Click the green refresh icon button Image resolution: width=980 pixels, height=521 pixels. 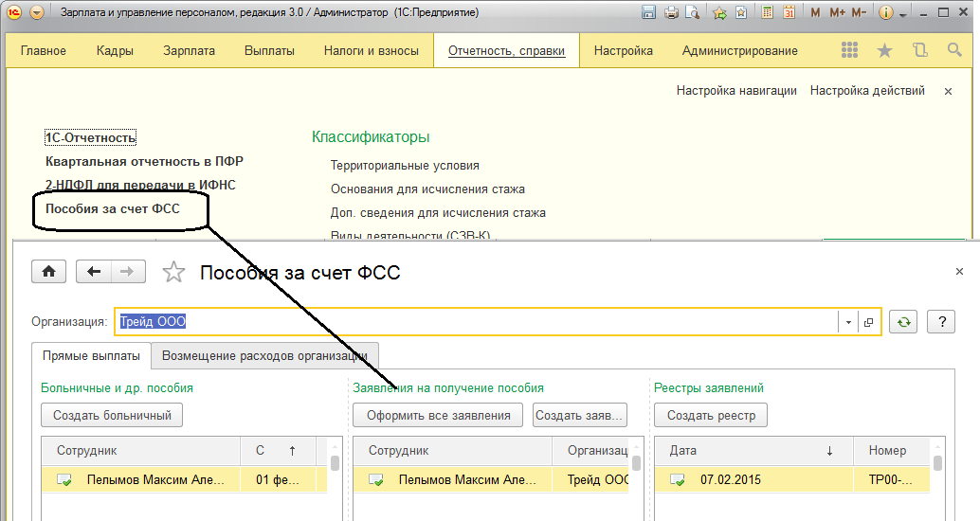(x=903, y=322)
